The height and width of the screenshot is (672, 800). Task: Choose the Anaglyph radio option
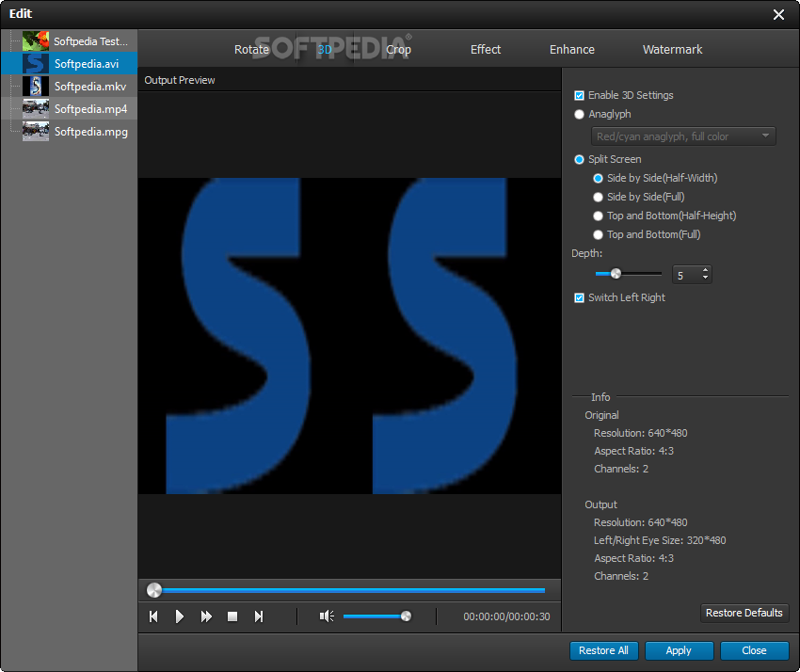point(580,114)
